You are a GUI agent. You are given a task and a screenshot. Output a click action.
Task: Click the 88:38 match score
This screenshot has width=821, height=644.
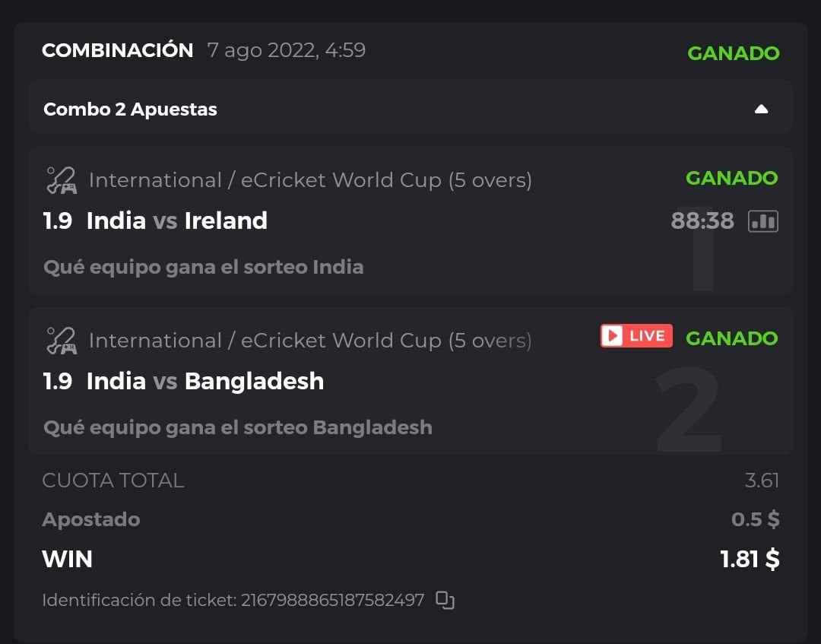[702, 221]
